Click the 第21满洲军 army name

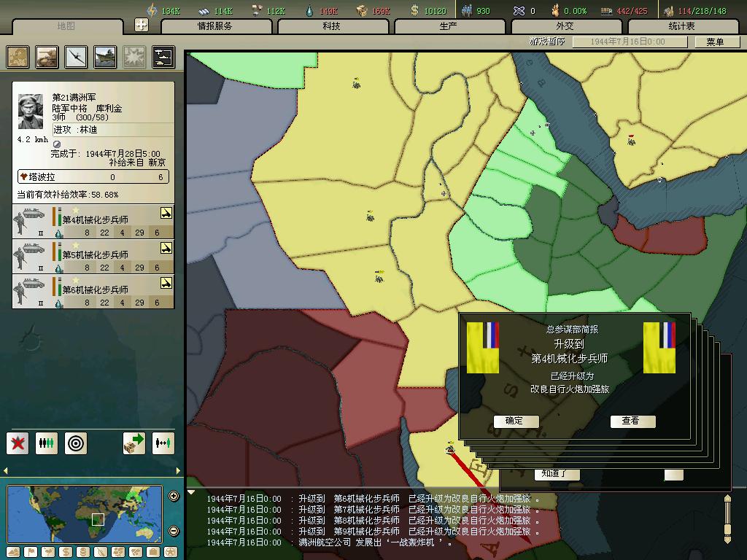(74, 97)
